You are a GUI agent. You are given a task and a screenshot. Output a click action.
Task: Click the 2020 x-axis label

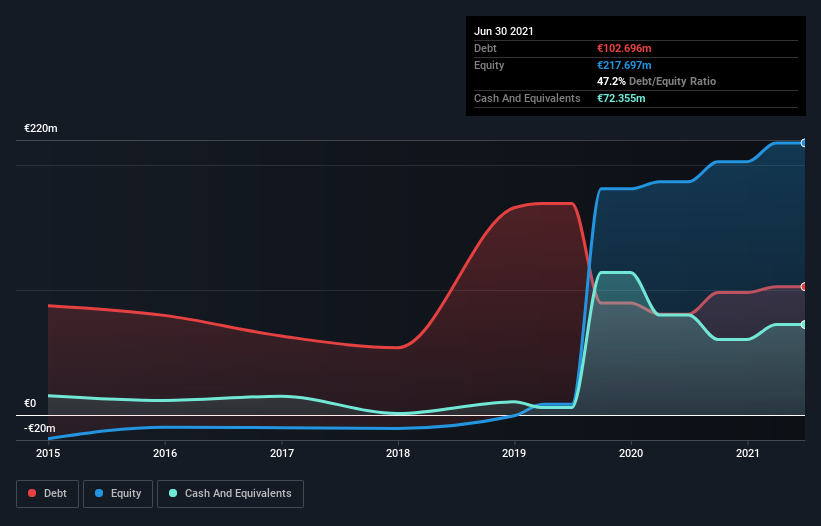click(631, 453)
